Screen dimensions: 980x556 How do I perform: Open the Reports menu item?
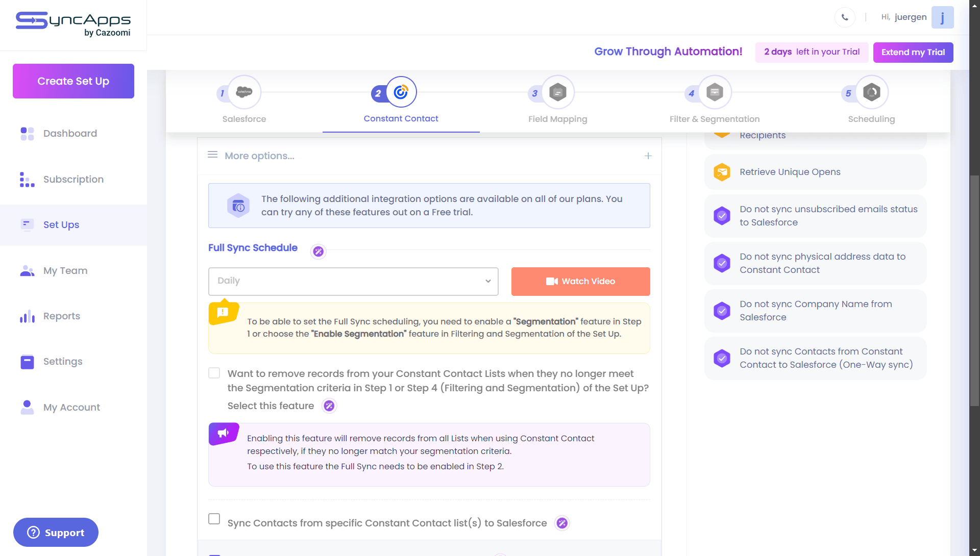pos(62,316)
